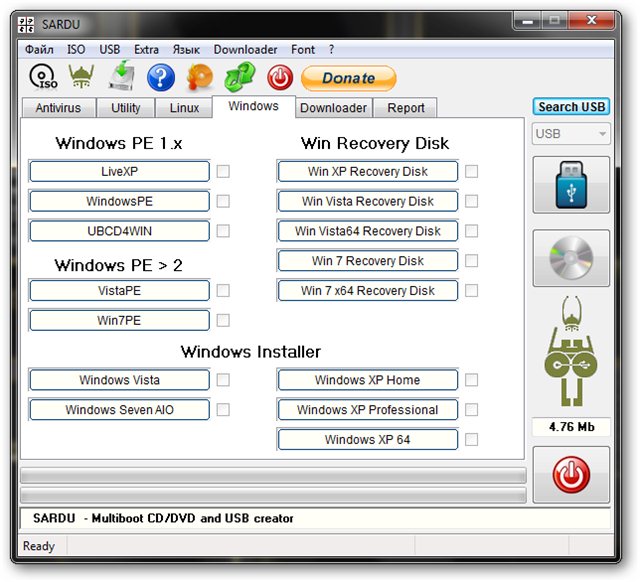Viewport: 640px width, 582px height.
Task: Tick the Win7PE checkbox
Action: point(223,320)
